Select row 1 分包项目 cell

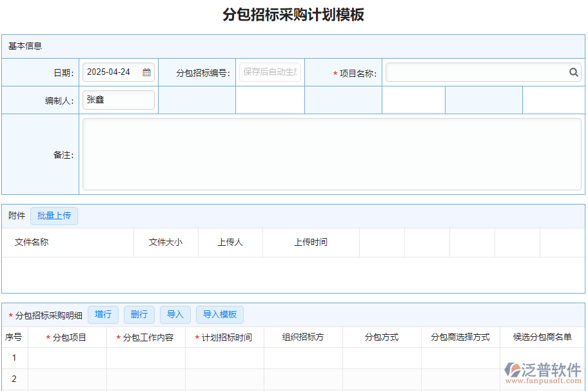pyautogui.click(x=68, y=357)
